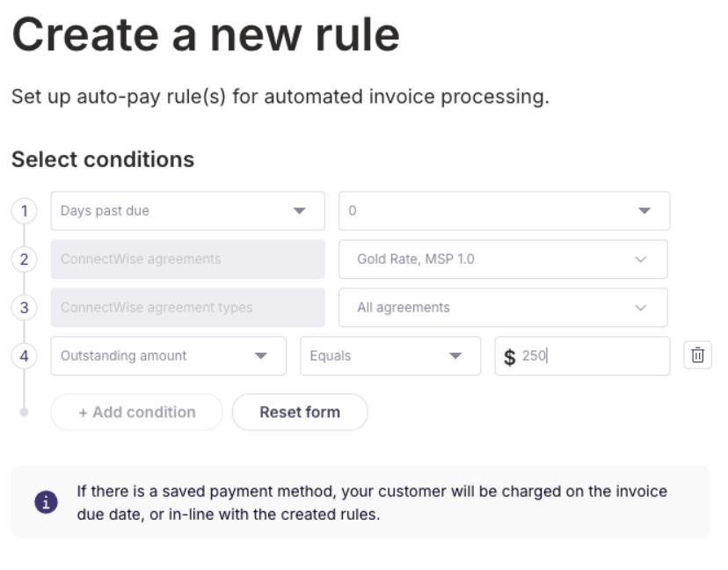Click the Add condition button
728x570 pixels.
137,412
